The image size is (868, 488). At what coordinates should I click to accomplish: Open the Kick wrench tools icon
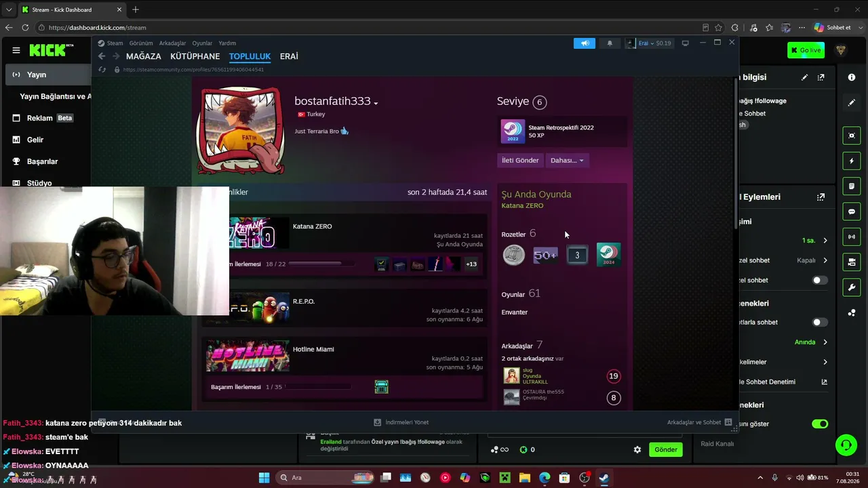852,287
